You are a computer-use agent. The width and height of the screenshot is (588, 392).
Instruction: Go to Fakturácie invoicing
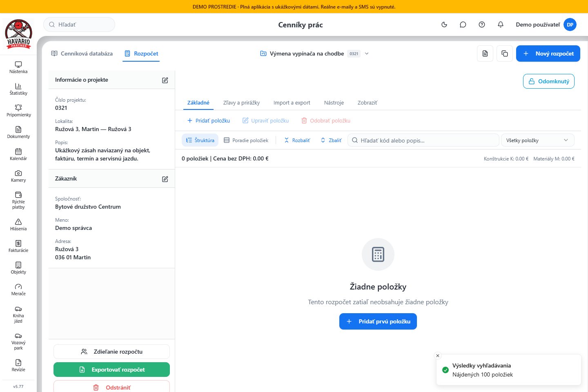tap(18, 246)
